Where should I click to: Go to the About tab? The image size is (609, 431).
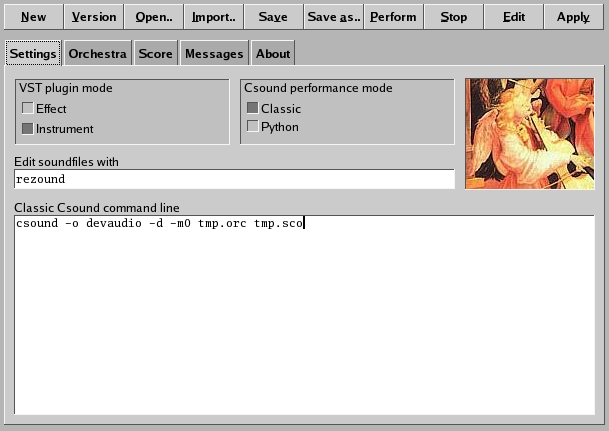[x=272, y=54]
